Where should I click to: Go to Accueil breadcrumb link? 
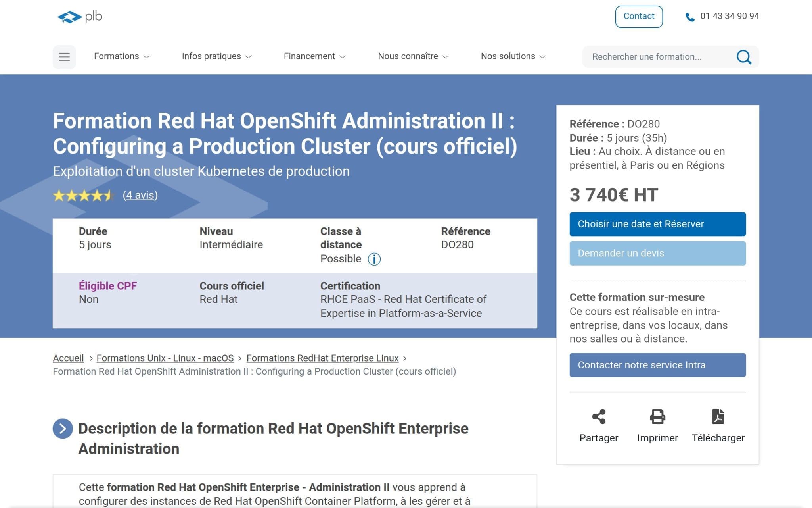(x=68, y=358)
